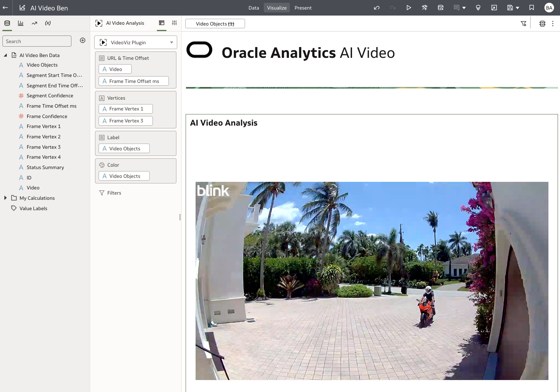Screen dimensions: 560x392
Task: Open the Analytics pane trend-line icon
Action: [x=34, y=23]
